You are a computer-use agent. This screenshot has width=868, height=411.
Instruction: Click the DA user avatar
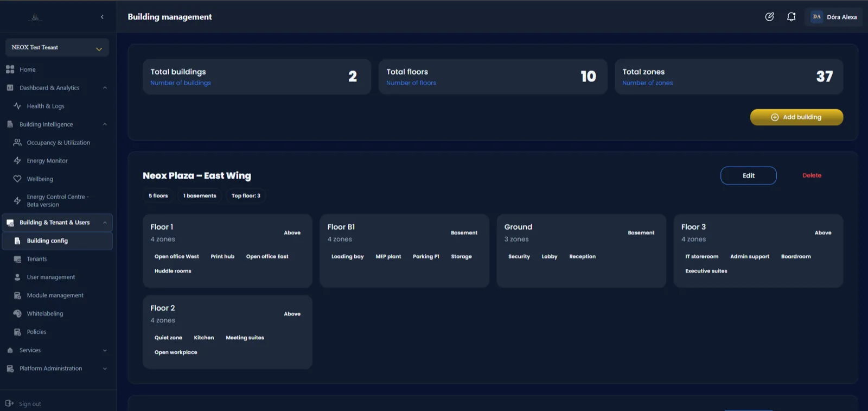816,17
